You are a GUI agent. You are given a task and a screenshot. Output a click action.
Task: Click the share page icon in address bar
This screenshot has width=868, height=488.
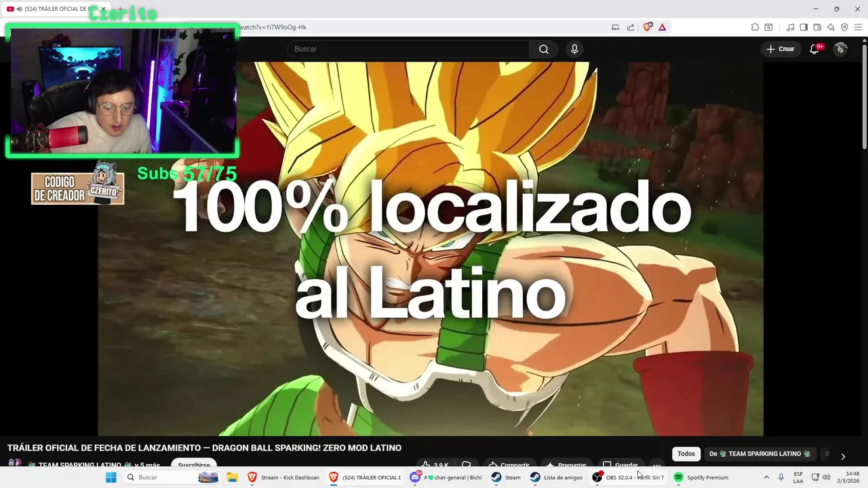(x=631, y=27)
